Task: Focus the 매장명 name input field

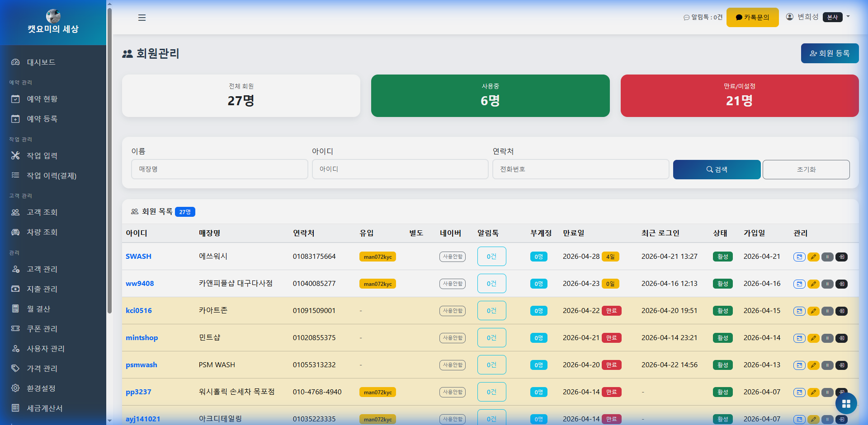Action: [x=219, y=169]
